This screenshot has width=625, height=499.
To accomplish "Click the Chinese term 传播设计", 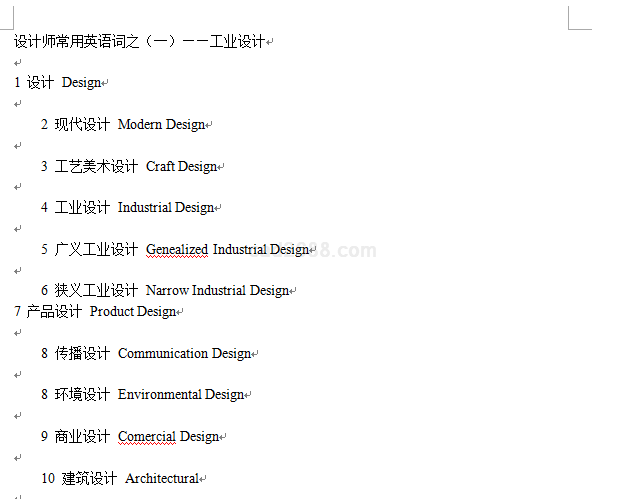I will click(x=82, y=353).
